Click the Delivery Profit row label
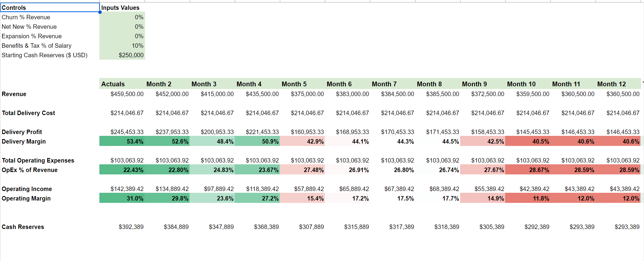 point(22,132)
